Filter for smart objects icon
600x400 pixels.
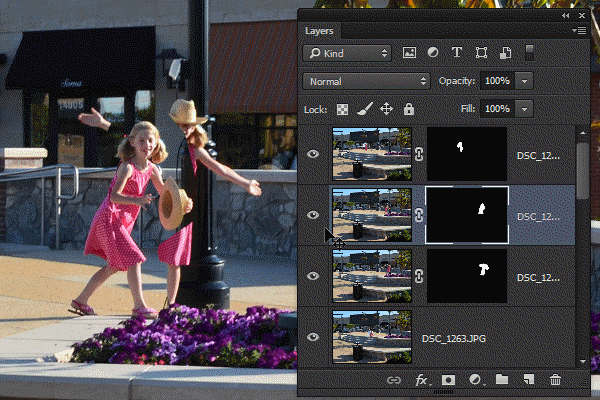pyautogui.click(x=505, y=52)
